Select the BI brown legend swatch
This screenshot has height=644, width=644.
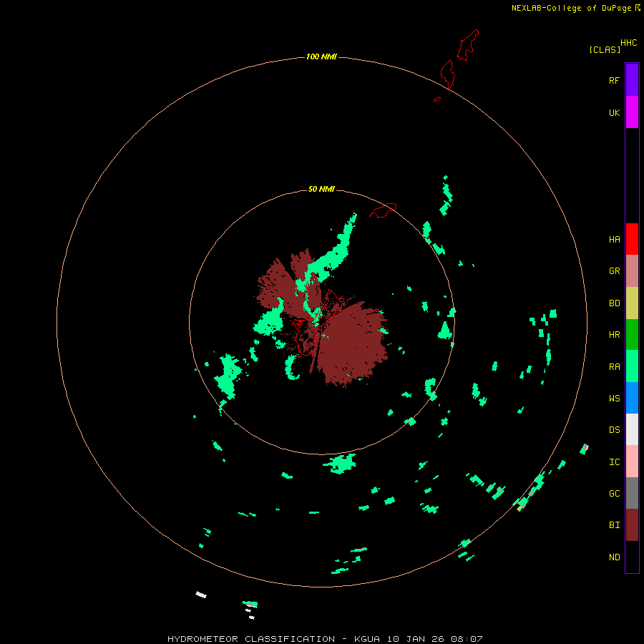point(632,525)
